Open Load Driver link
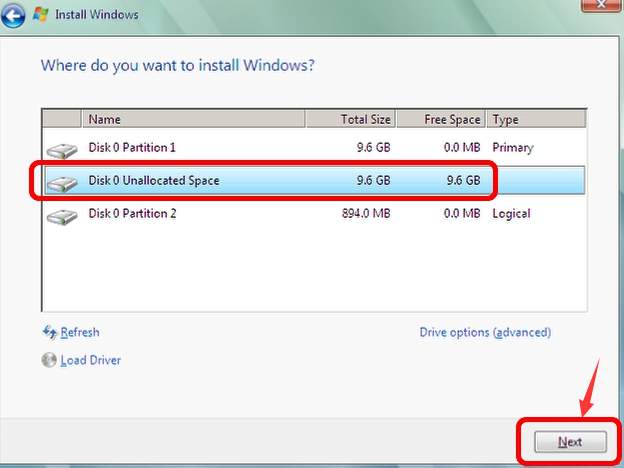Viewport: 624px width, 468px height. tap(90, 360)
